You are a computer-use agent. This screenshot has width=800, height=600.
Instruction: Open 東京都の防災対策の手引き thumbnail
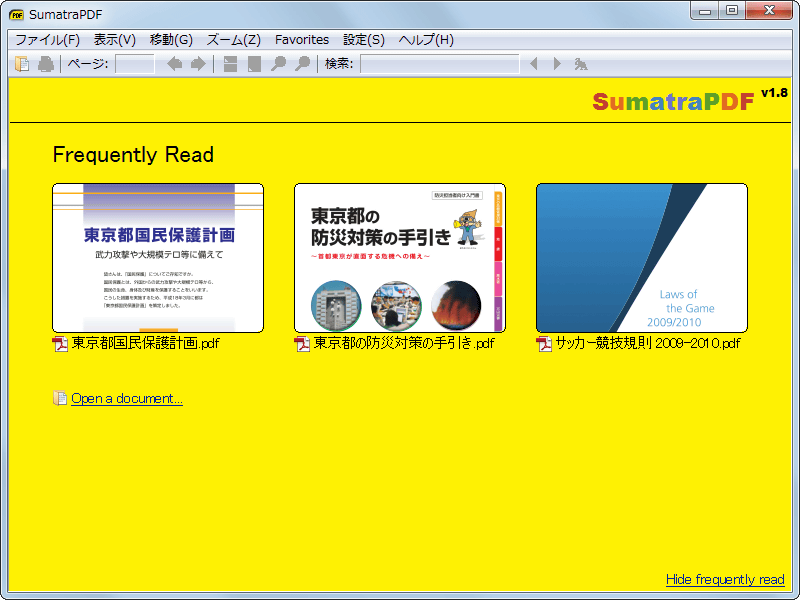[x=400, y=258]
